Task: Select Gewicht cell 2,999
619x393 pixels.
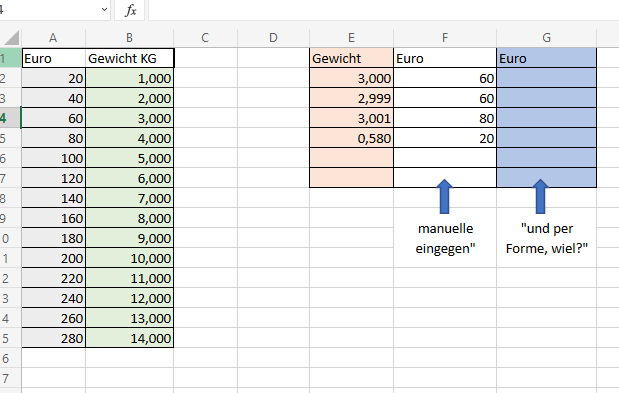Action: [351, 98]
